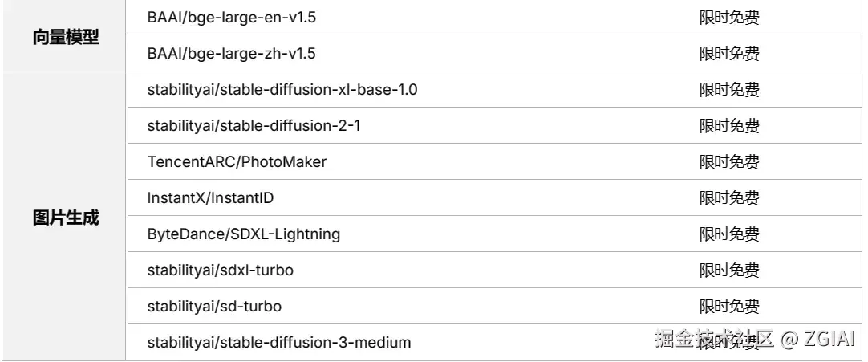Click 限时免费 label for SDXL-Lightning
The height and width of the screenshot is (362, 868).
point(728,234)
